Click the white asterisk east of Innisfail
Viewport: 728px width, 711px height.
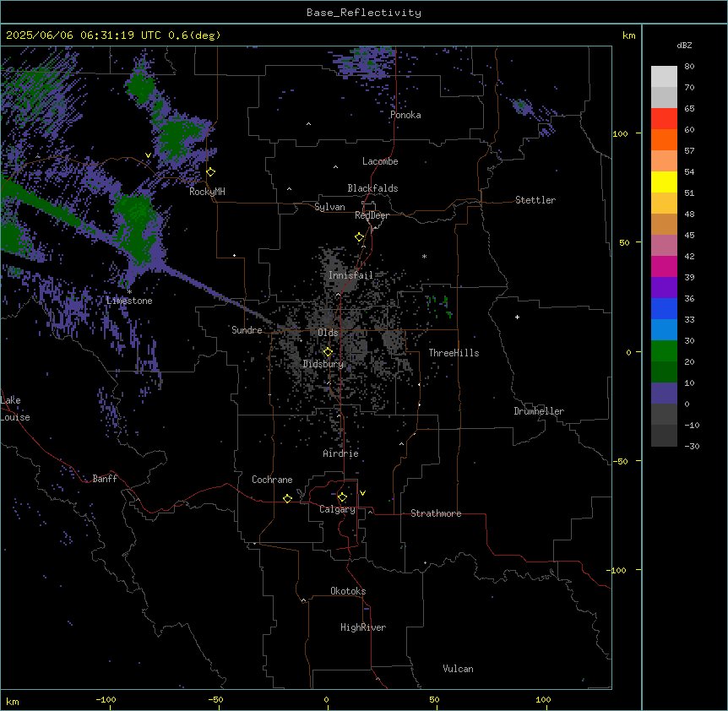(x=424, y=256)
